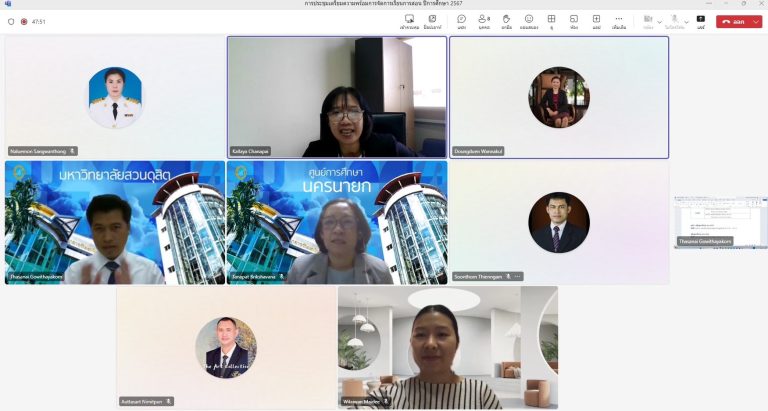Viewport: 768px width, 411px height.
Task: Click the shield icon beside the timer
Action: (x=11, y=21)
